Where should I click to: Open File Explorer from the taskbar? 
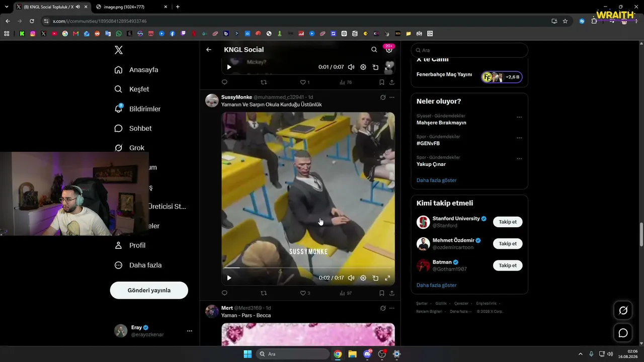pyautogui.click(x=352, y=354)
